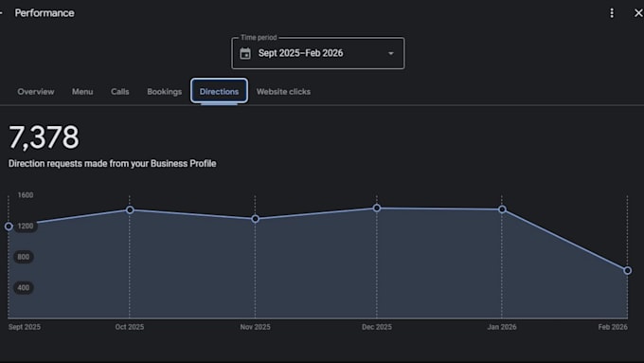Open the Sept 2025–Feb 2026 period selector
Viewport: 644px width, 363px height.
tap(318, 53)
